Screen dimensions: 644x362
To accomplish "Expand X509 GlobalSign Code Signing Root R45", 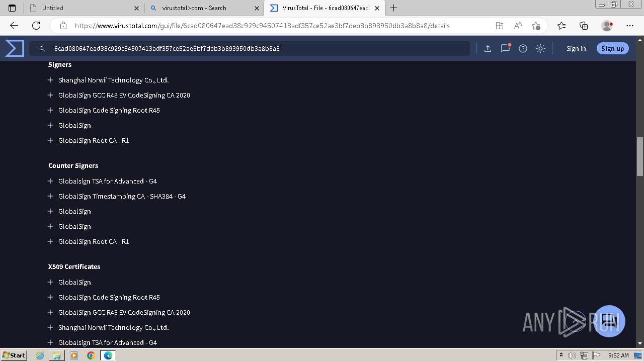I will [50, 297].
